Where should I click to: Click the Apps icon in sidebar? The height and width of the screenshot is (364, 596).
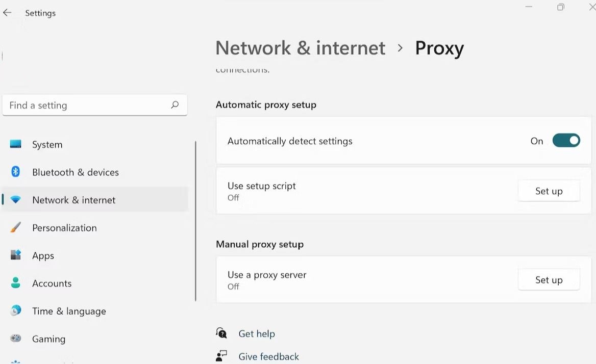(x=16, y=255)
